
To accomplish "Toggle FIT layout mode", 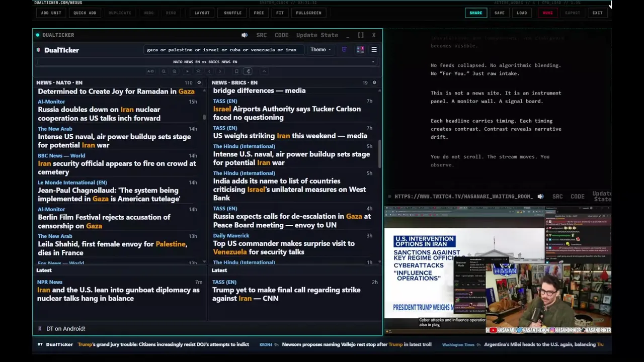I will [x=280, y=13].
